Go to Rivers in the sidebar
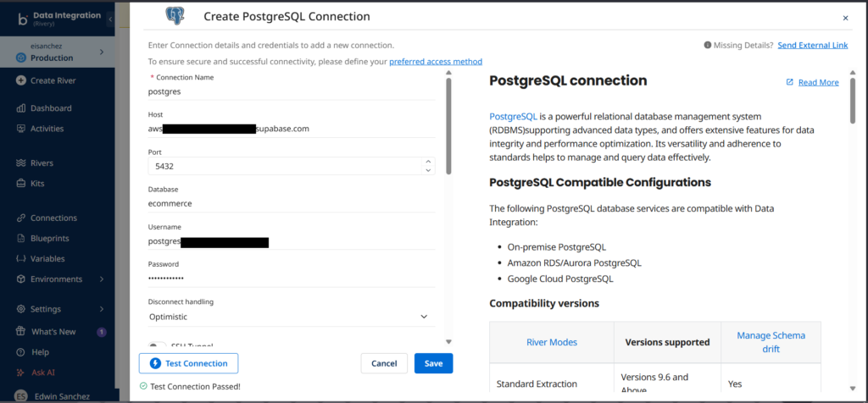 (42, 163)
